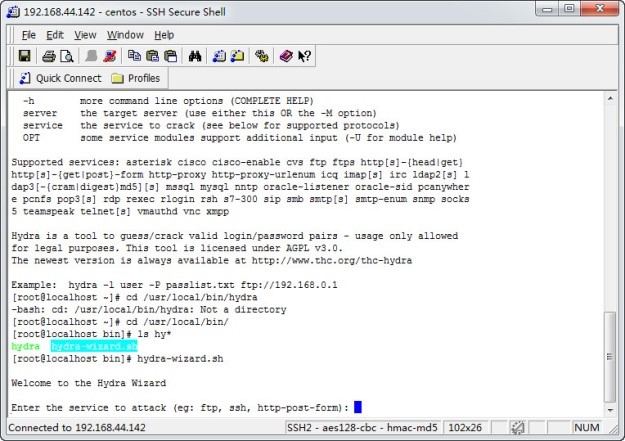This screenshot has width=625, height=441.
Task: Click the 102x26 terminal size field
Action: coord(465,428)
